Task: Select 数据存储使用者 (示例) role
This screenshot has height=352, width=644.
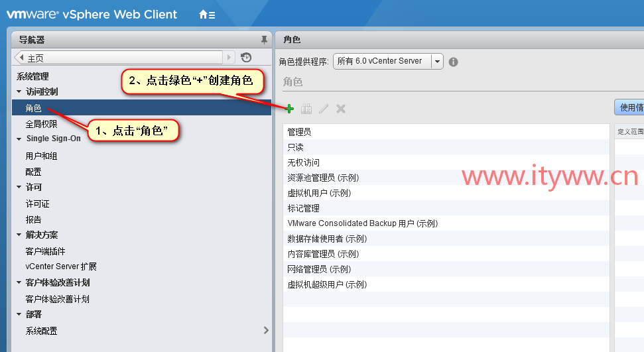Action: [x=446, y=239]
